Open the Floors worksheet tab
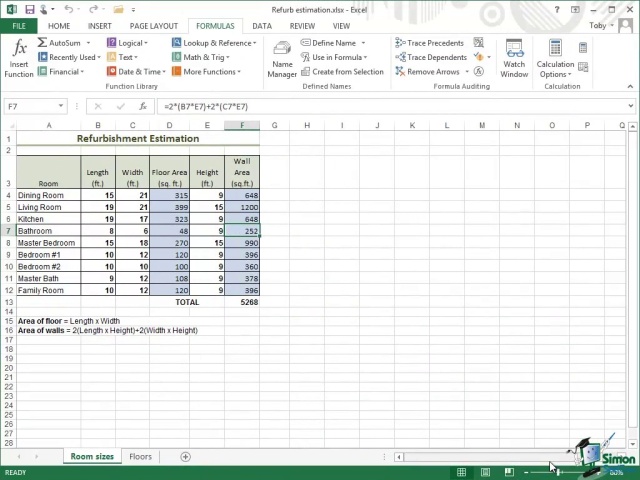Image resolution: width=640 pixels, height=480 pixels. pos(140,457)
